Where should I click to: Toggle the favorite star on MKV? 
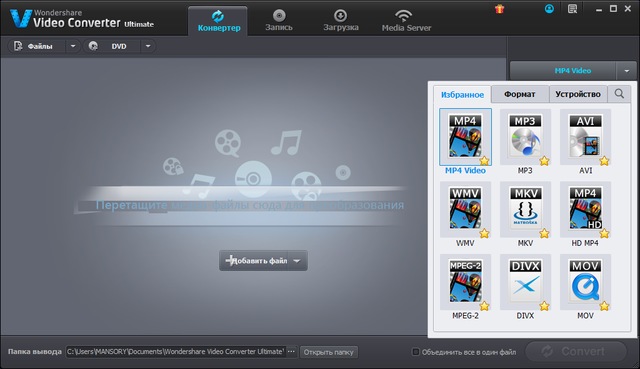point(544,233)
